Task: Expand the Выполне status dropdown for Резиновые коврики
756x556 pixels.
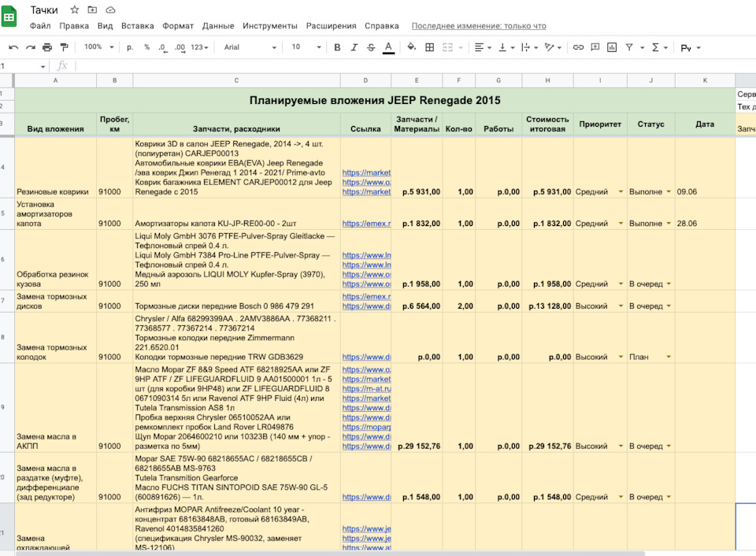Action: tap(669, 192)
